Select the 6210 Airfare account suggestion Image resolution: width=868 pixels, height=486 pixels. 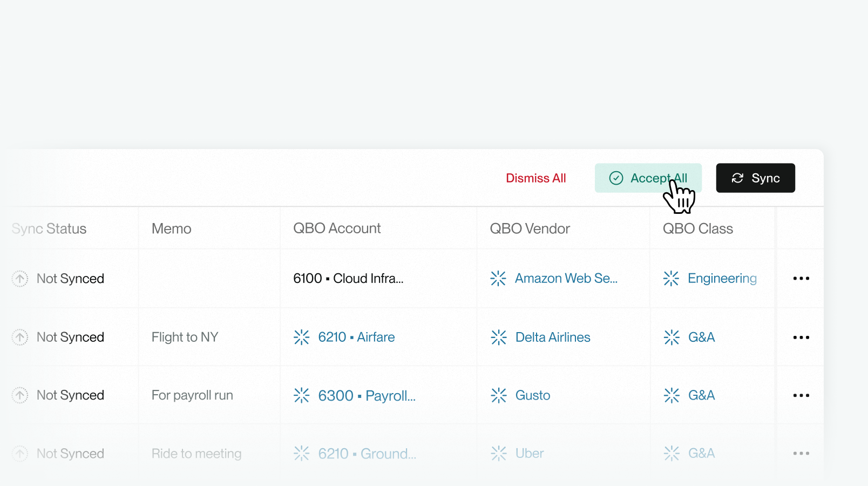(356, 337)
